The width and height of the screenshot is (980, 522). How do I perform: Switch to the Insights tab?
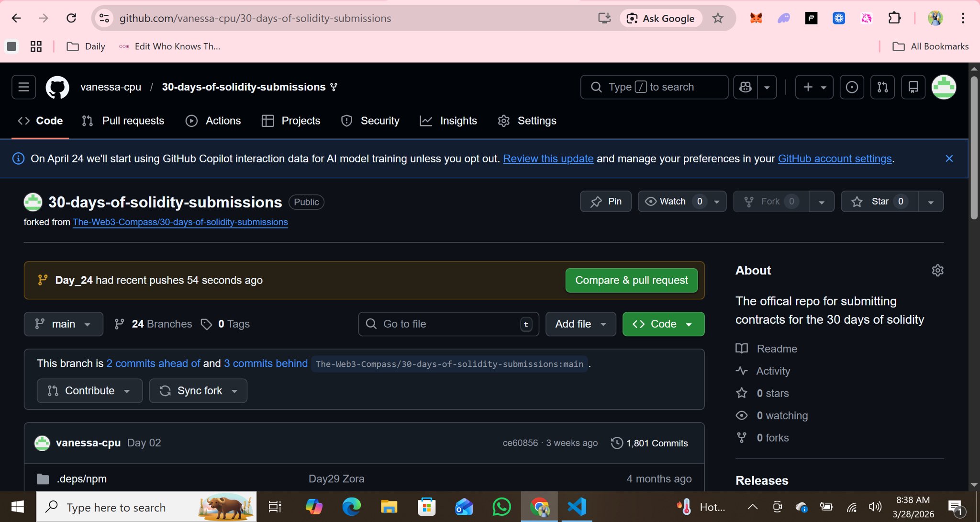pos(448,121)
